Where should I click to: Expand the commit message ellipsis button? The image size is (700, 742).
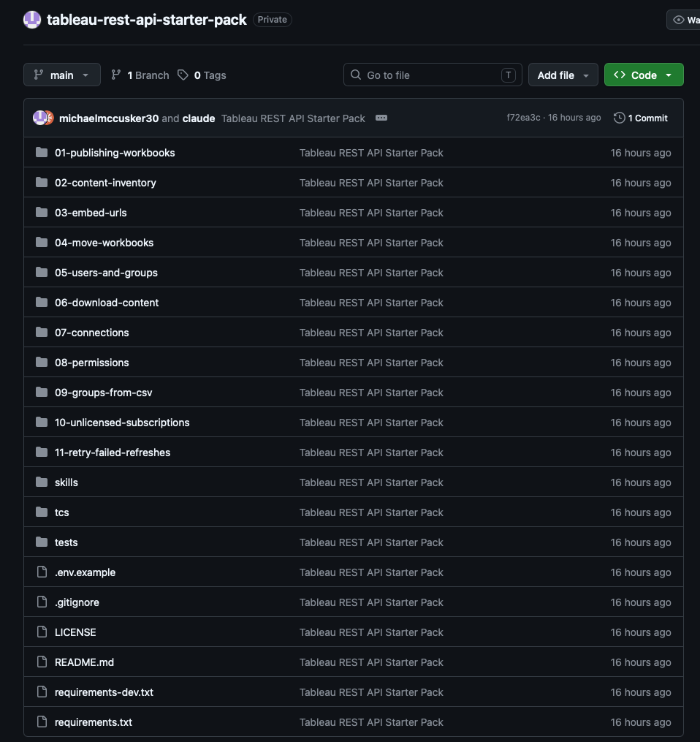(x=381, y=118)
